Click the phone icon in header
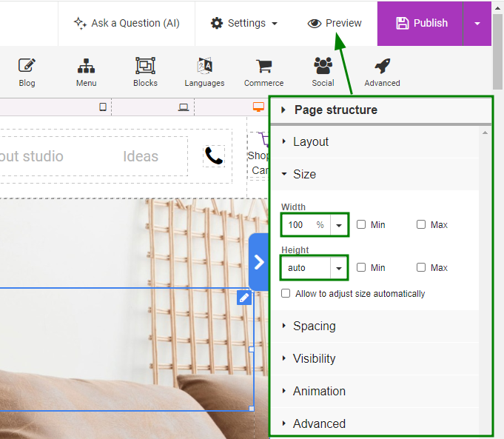This screenshot has height=439, width=504. pyautogui.click(x=214, y=156)
